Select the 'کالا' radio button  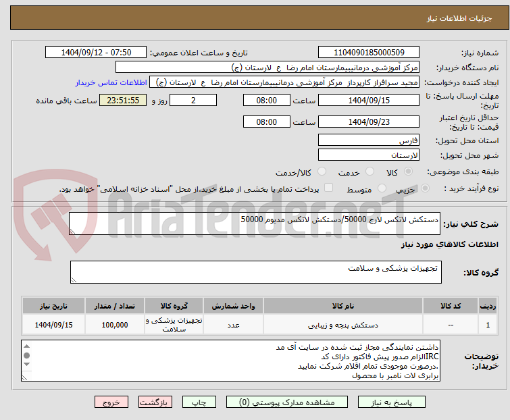click(408, 172)
